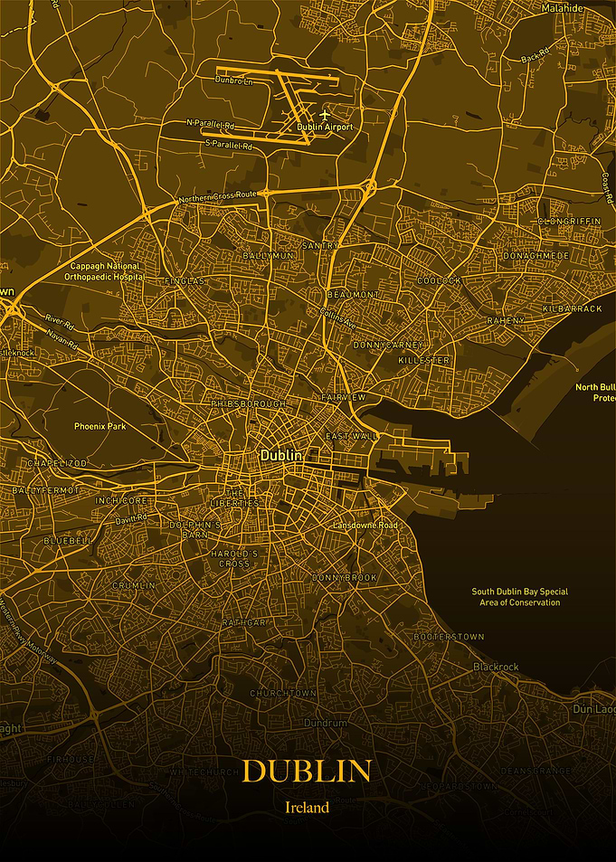Viewport: 616px width, 862px height.
Task: Click the 'DONNYBROOK' district label
Action: pos(345,578)
